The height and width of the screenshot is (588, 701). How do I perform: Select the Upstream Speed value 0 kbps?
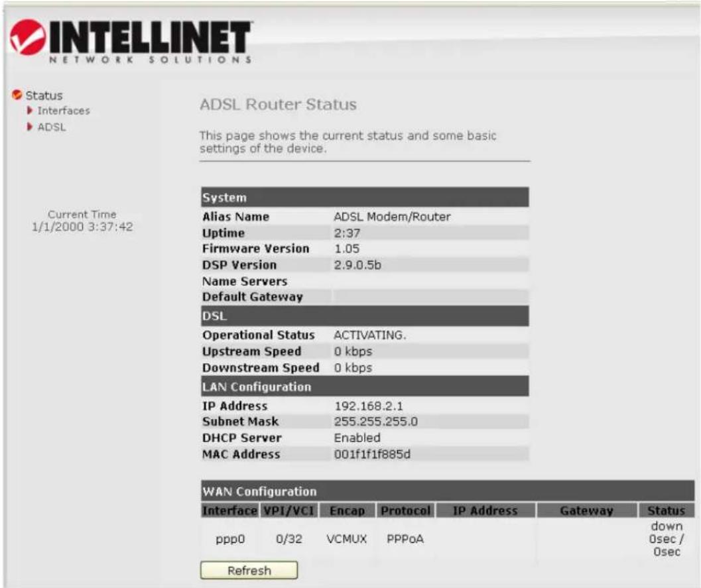[x=353, y=351]
